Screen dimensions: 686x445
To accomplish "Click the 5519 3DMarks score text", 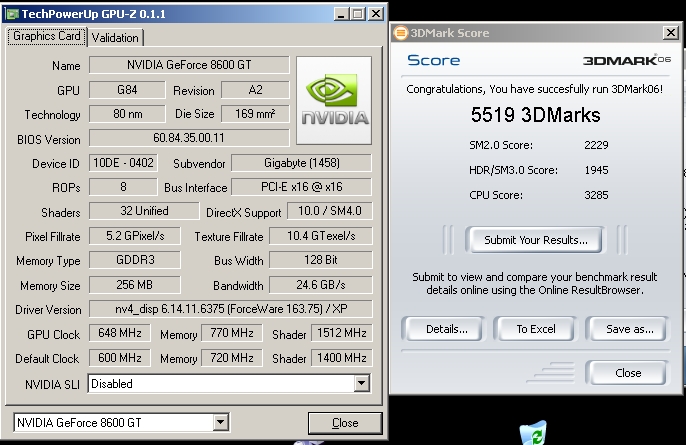I will point(536,115).
